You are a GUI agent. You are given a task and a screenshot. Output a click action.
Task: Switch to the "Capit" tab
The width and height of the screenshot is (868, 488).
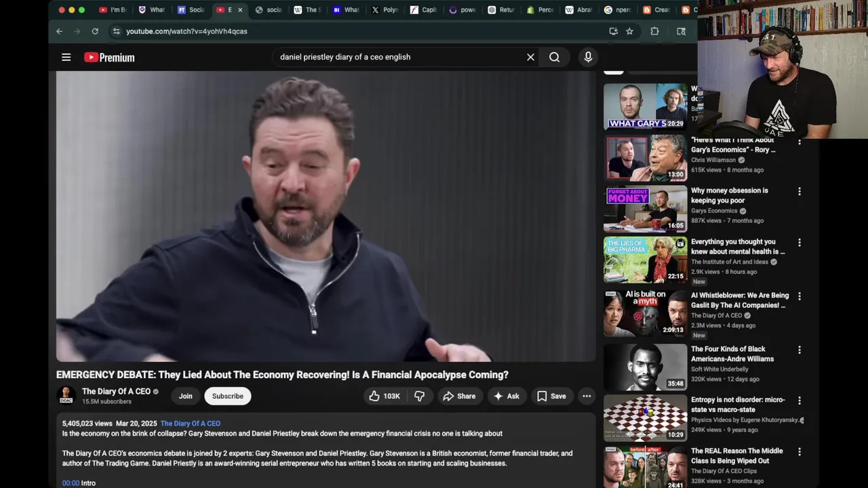point(425,10)
